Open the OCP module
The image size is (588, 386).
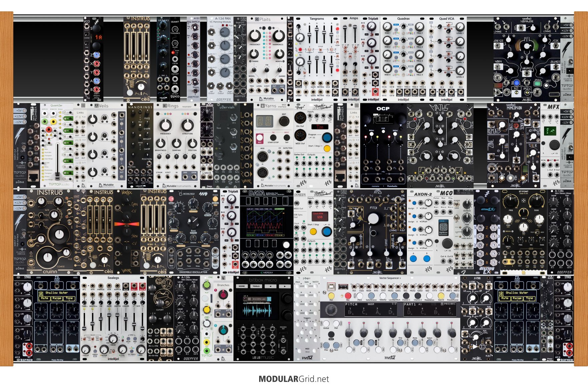384,146
